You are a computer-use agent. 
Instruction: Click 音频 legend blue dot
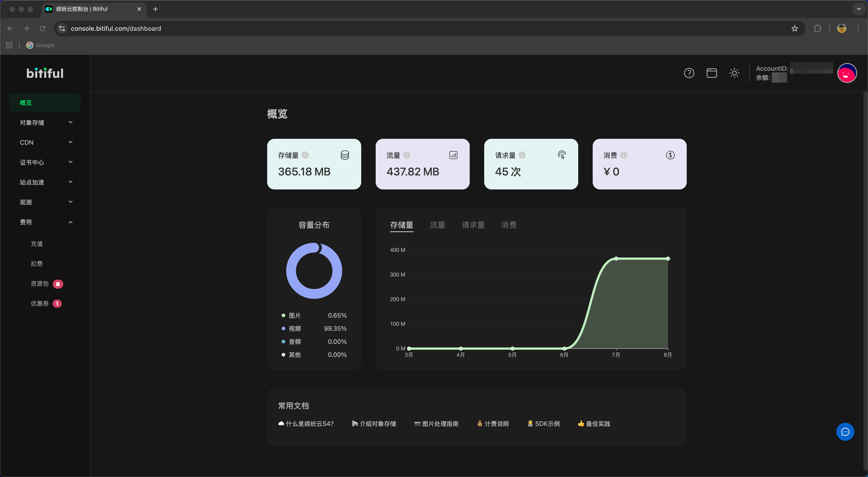click(283, 342)
